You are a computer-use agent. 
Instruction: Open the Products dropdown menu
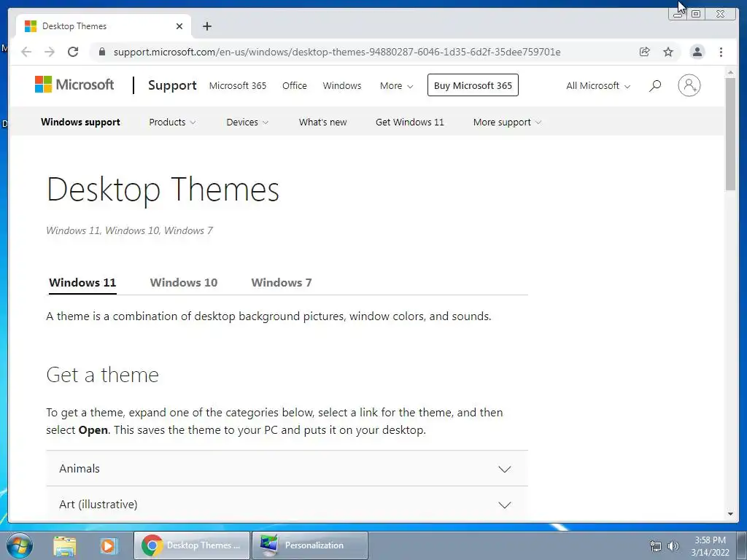pyautogui.click(x=172, y=122)
